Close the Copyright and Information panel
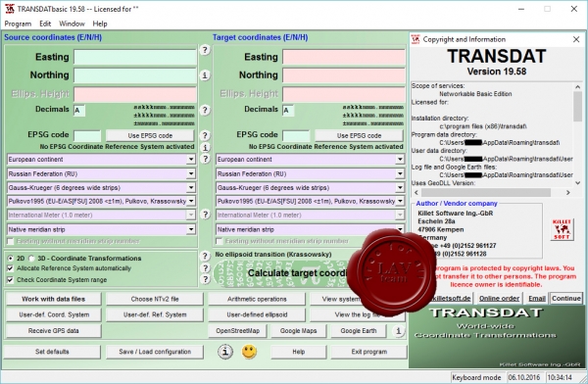 576,39
